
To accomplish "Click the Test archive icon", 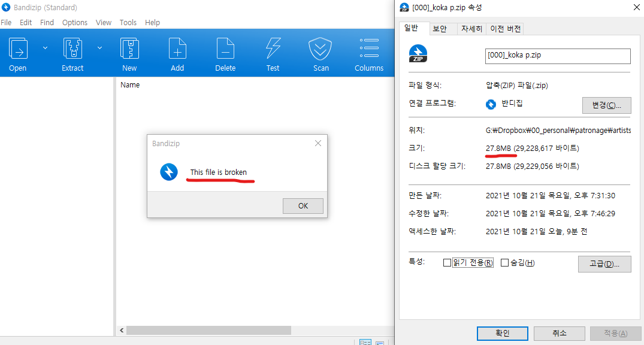I will 273,49.
